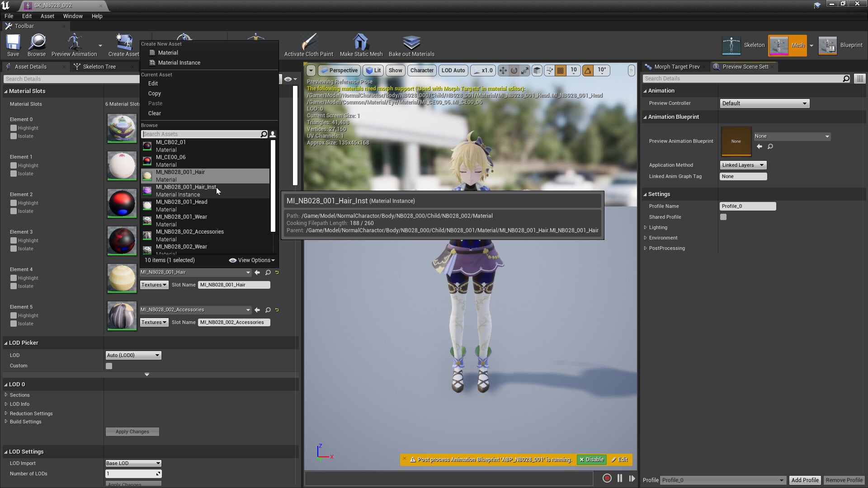Image resolution: width=868 pixels, height=488 pixels.
Task: Click the Search Assets input field
Action: pyautogui.click(x=201, y=134)
